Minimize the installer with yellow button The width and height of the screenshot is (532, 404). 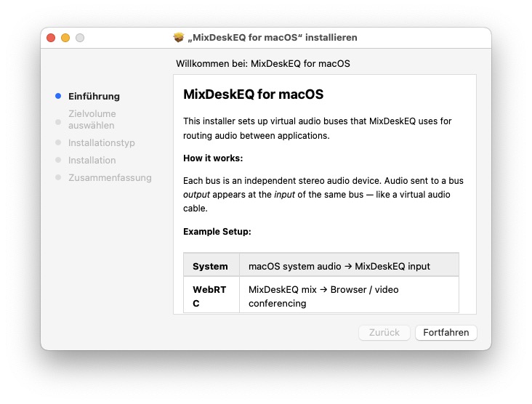(65, 38)
